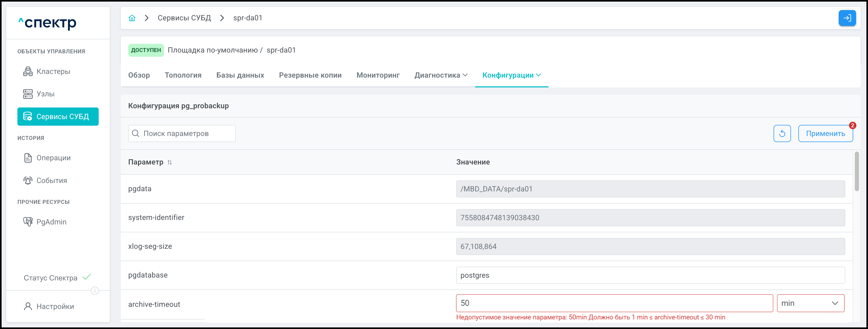Image resolution: width=868 pixels, height=329 pixels.
Task: Open the min unit dropdown
Action: click(x=810, y=303)
